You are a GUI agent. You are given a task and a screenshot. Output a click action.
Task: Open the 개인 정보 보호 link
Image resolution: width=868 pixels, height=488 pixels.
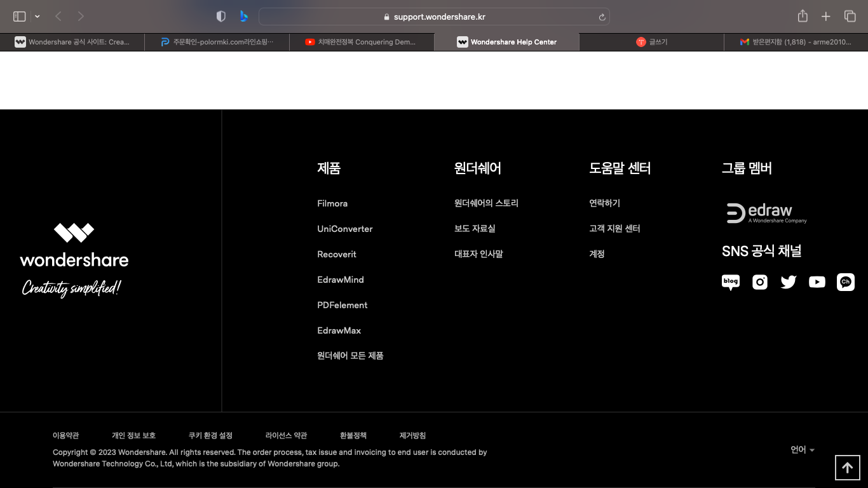click(x=133, y=435)
